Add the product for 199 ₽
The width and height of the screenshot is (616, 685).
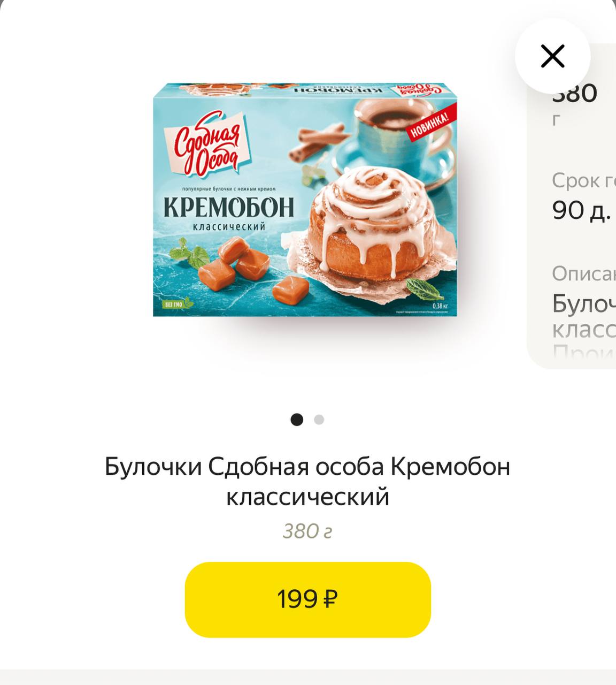click(307, 599)
